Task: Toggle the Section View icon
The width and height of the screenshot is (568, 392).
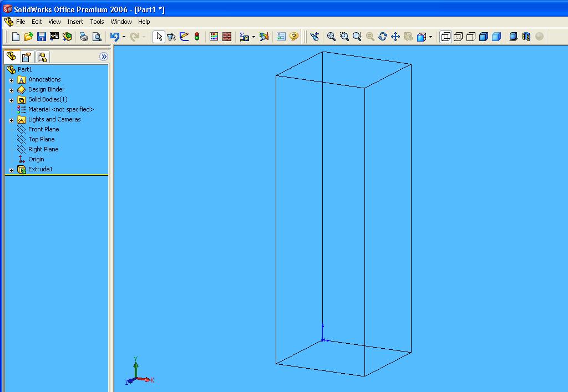Action: click(x=526, y=37)
